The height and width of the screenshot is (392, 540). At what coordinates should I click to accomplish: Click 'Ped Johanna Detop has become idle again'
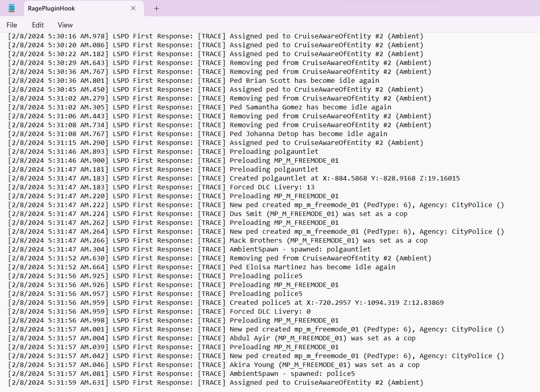coord(309,134)
